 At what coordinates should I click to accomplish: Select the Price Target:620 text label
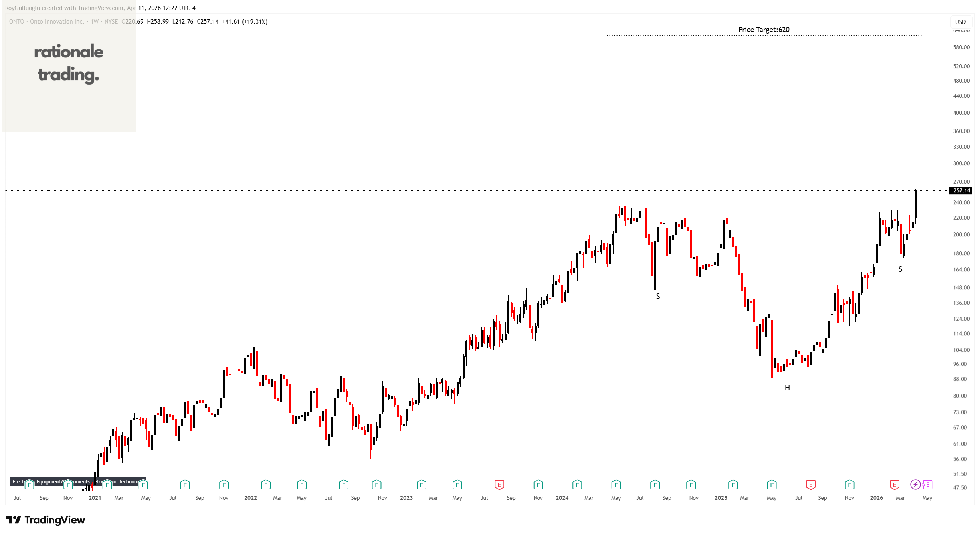pos(764,30)
